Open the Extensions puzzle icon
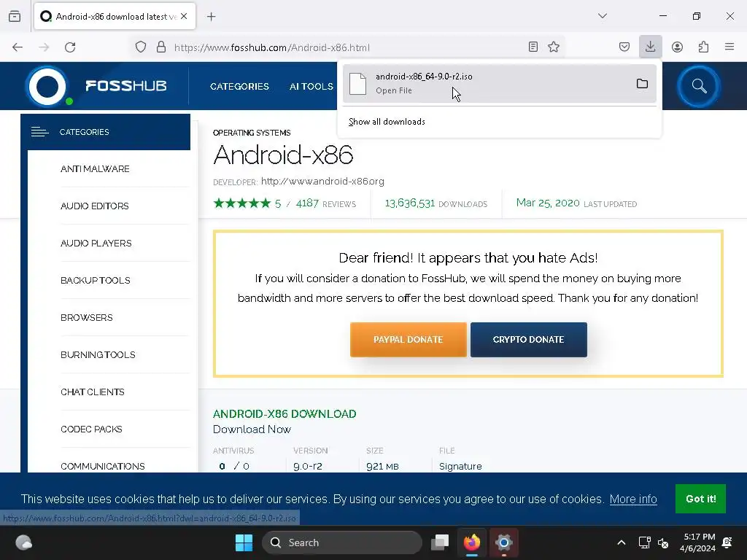The width and height of the screenshot is (747, 560). point(703,47)
